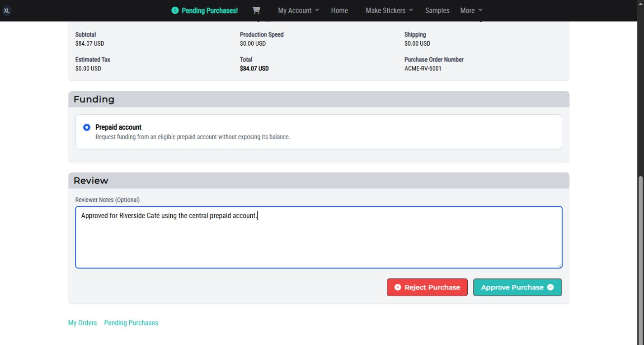Select the Prepaid account option label
The height and width of the screenshot is (345, 644).
click(118, 127)
